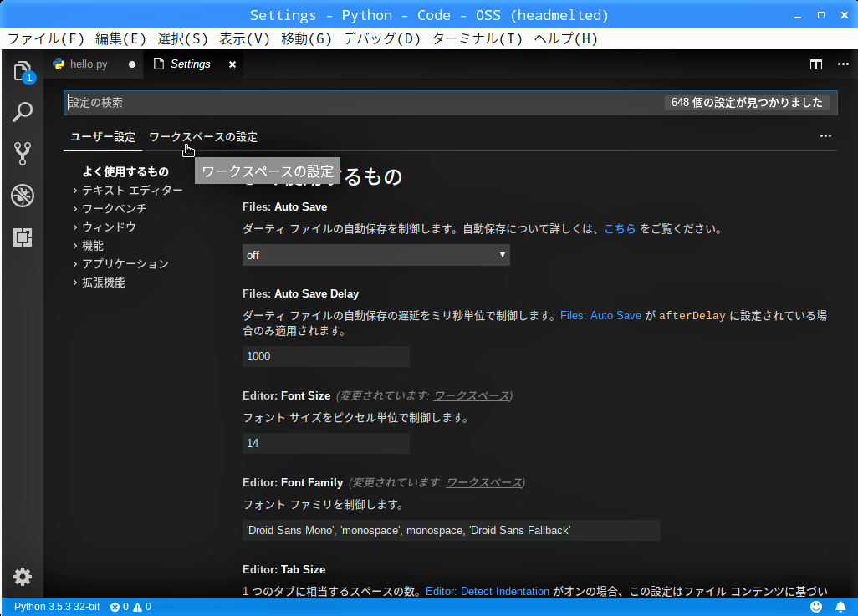Select the Settings editor tab
Viewport: 858px width, 616px height.
point(194,64)
